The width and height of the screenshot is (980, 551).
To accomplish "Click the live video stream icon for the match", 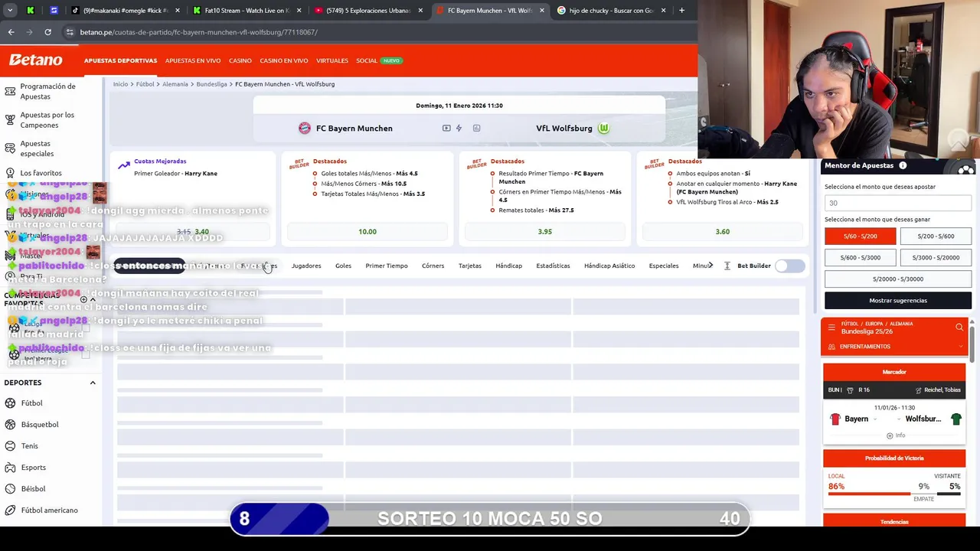I will click(x=446, y=128).
